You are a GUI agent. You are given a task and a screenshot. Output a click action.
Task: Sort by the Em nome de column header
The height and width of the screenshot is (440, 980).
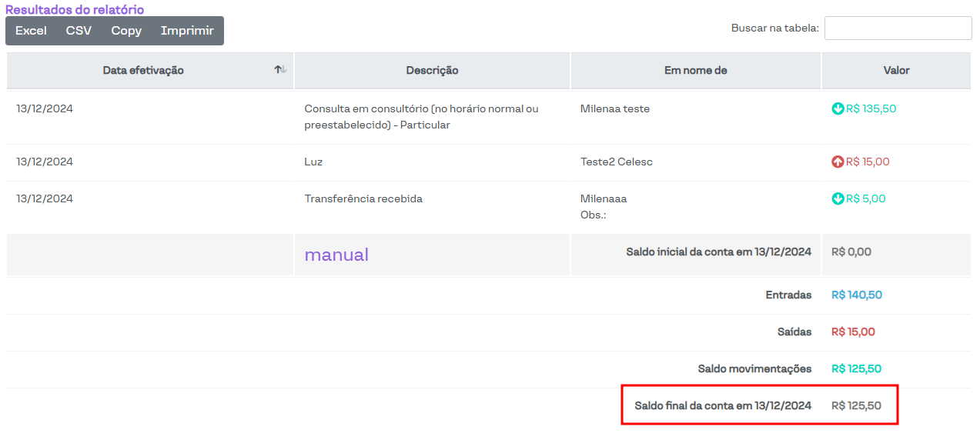[695, 71]
